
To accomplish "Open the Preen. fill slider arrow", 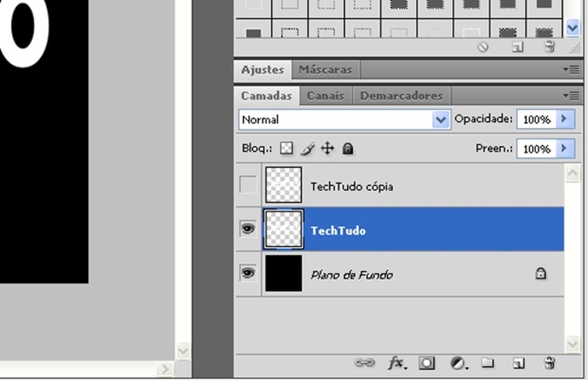I will (x=564, y=149).
